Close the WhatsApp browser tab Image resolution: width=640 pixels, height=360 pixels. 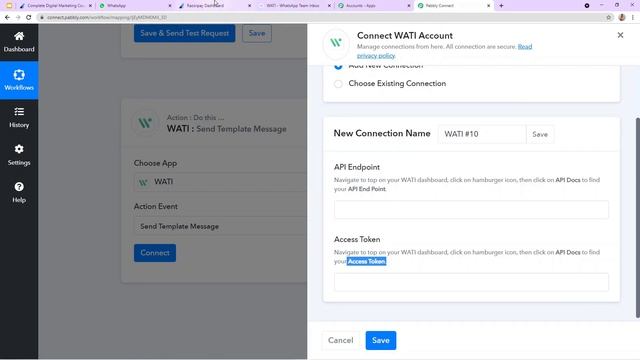(170, 6)
